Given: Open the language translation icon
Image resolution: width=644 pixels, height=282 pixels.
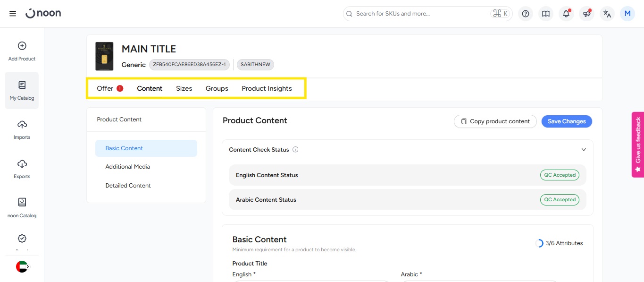Looking at the screenshot, I should (x=607, y=14).
